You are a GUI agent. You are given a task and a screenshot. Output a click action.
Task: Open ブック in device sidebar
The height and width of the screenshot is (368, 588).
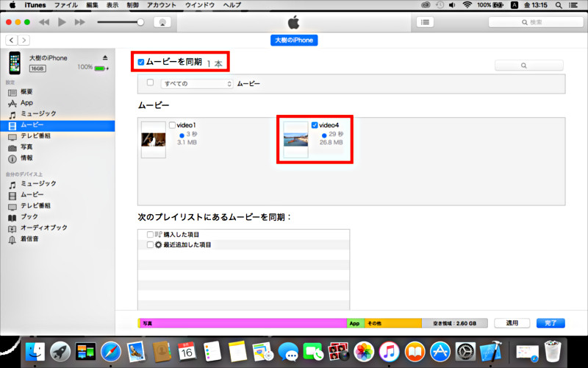click(x=29, y=216)
